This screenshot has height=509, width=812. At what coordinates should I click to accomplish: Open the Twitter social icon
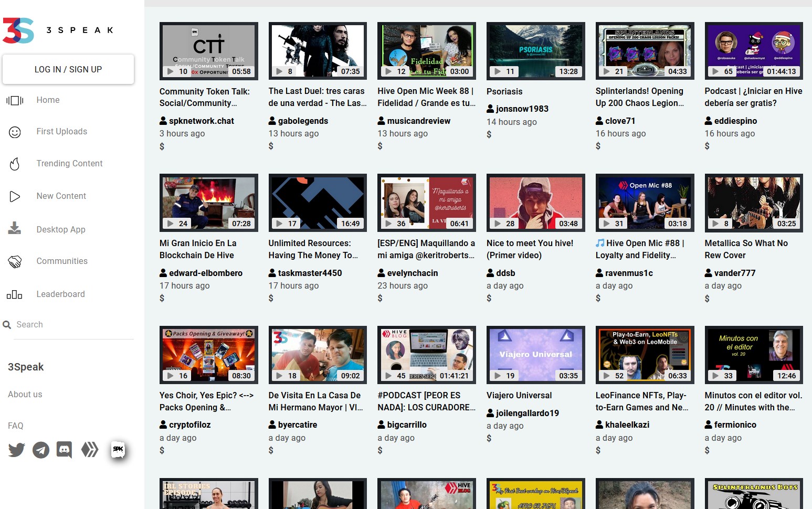(x=17, y=450)
